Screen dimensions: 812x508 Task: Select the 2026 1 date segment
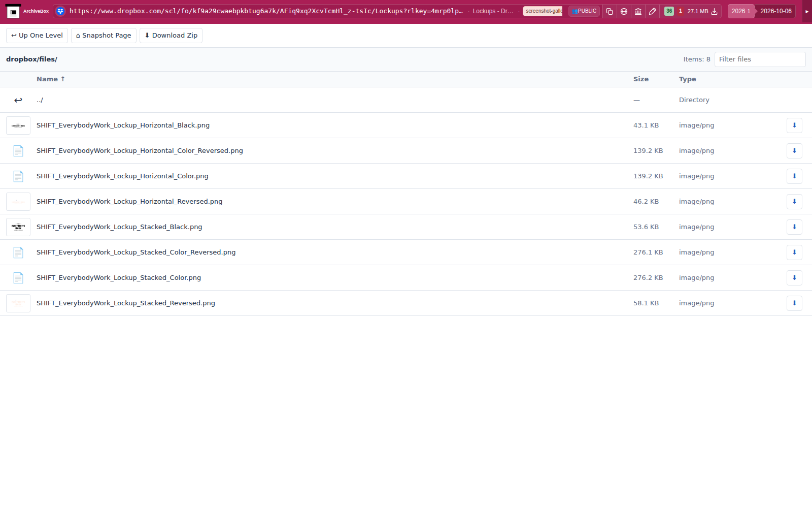(741, 11)
